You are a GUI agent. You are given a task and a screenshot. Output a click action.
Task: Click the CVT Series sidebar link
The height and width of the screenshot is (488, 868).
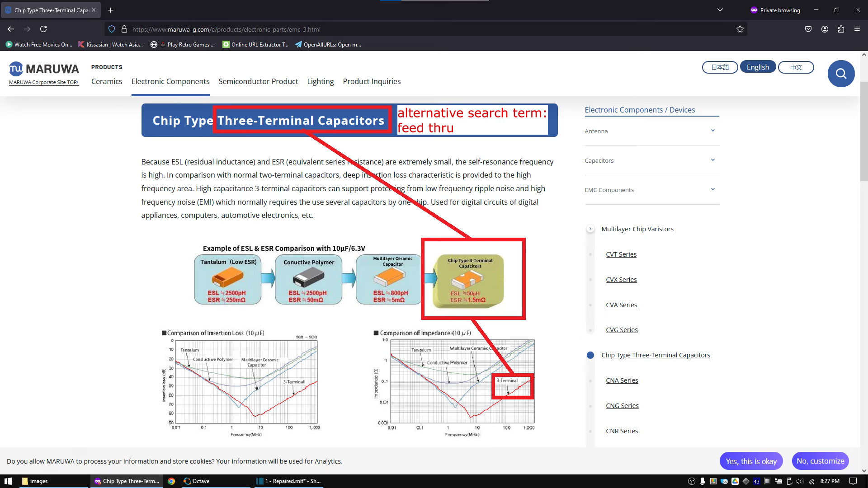click(621, 254)
